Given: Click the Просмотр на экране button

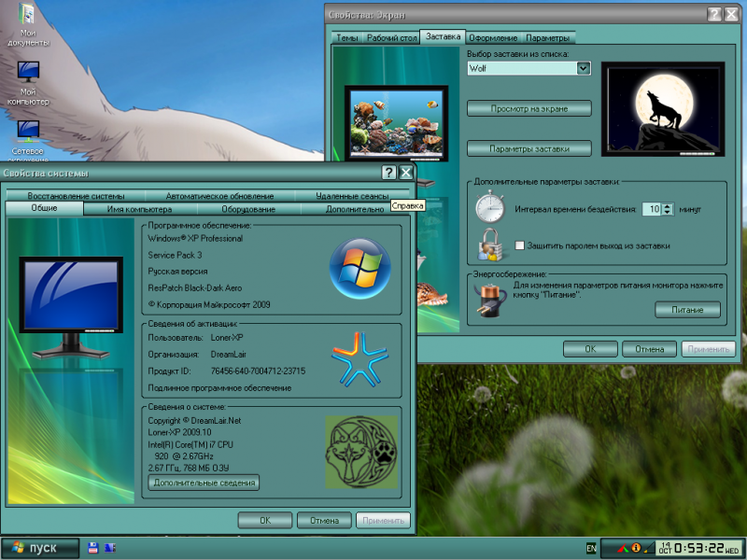Looking at the screenshot, I should coord(529,108).
